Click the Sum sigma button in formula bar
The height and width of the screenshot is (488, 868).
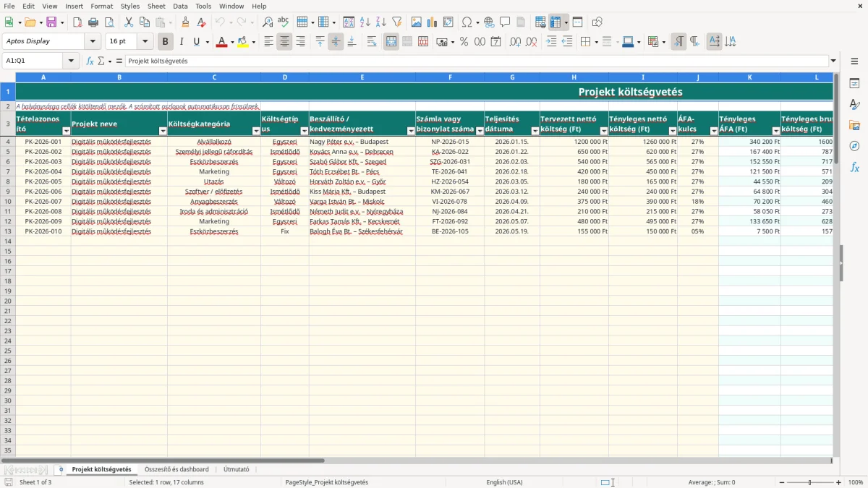pyautogui.click(x=101, y=61)
